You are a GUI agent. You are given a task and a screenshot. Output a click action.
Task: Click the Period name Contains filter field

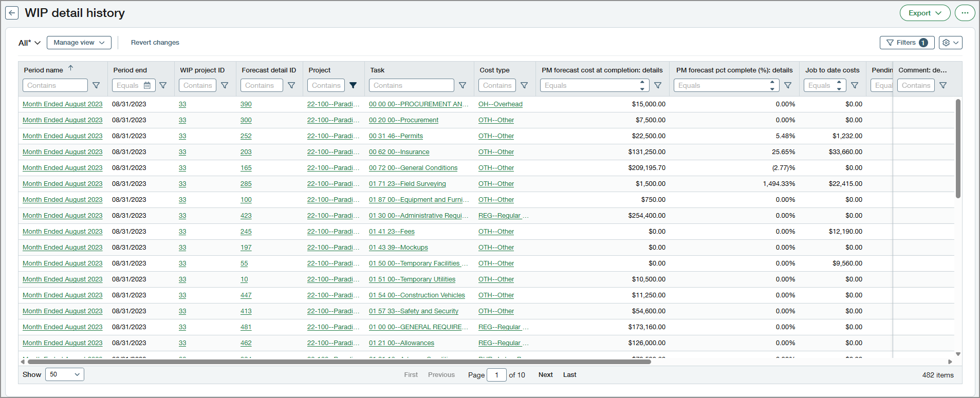[55, 85]
